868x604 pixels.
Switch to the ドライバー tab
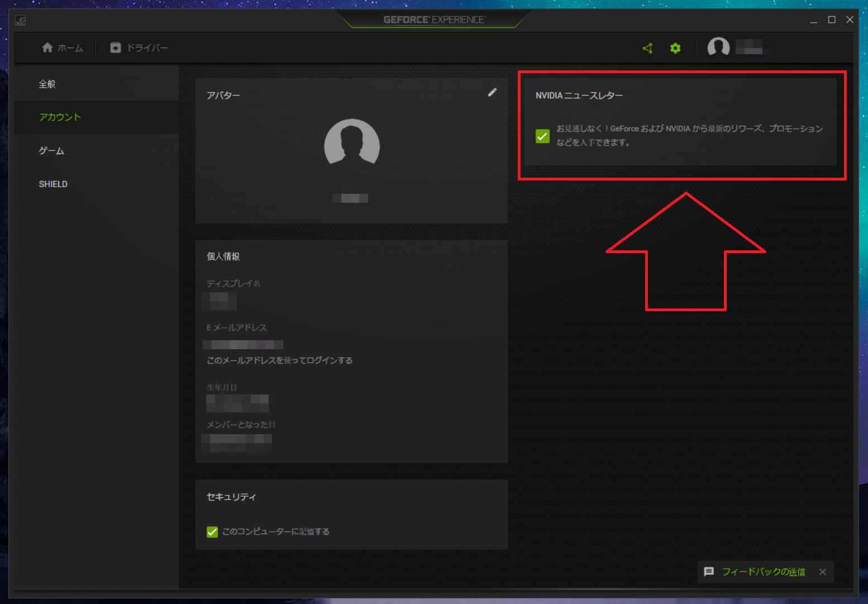(x=139, y=48)
